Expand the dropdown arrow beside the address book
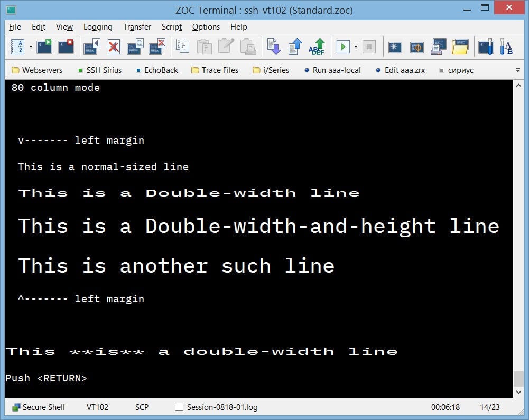This screenshot has height=420, width=529. 31,46
